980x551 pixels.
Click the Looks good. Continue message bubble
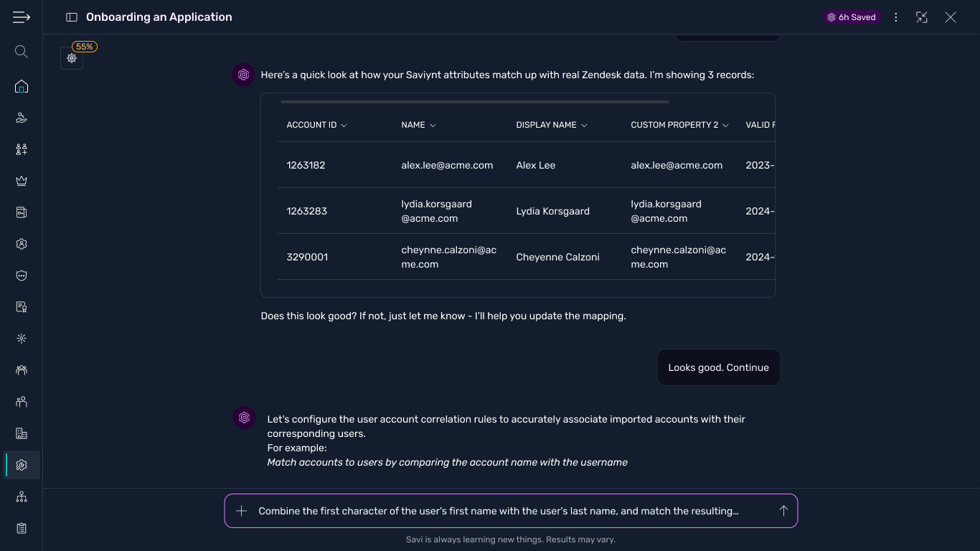pos(719,367)
